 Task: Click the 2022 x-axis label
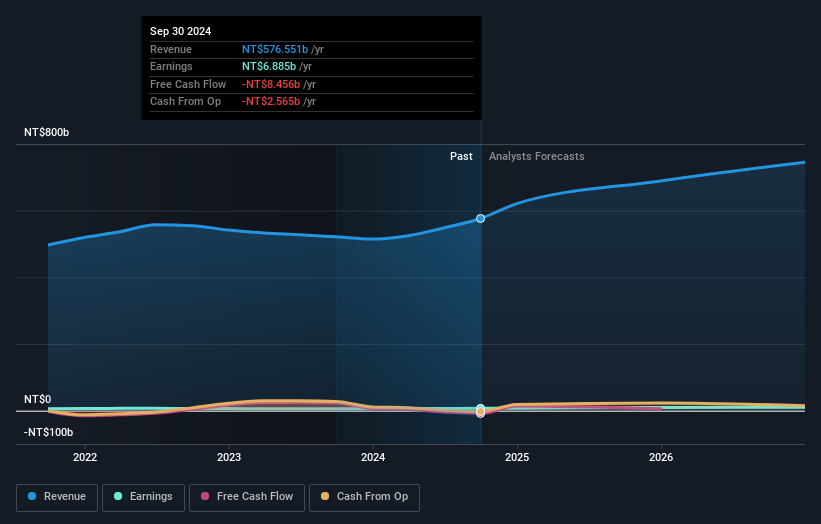[85, 457]
